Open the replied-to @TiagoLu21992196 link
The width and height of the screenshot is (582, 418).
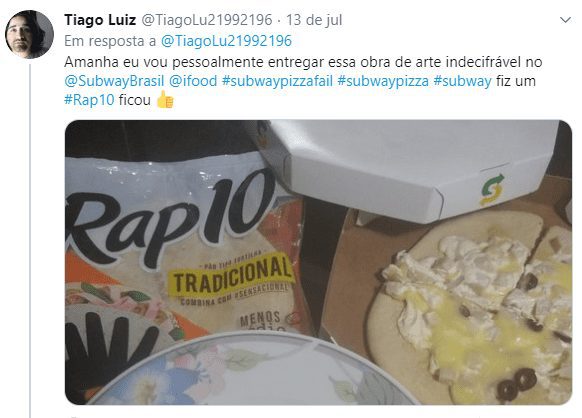(x=226, y=41)
